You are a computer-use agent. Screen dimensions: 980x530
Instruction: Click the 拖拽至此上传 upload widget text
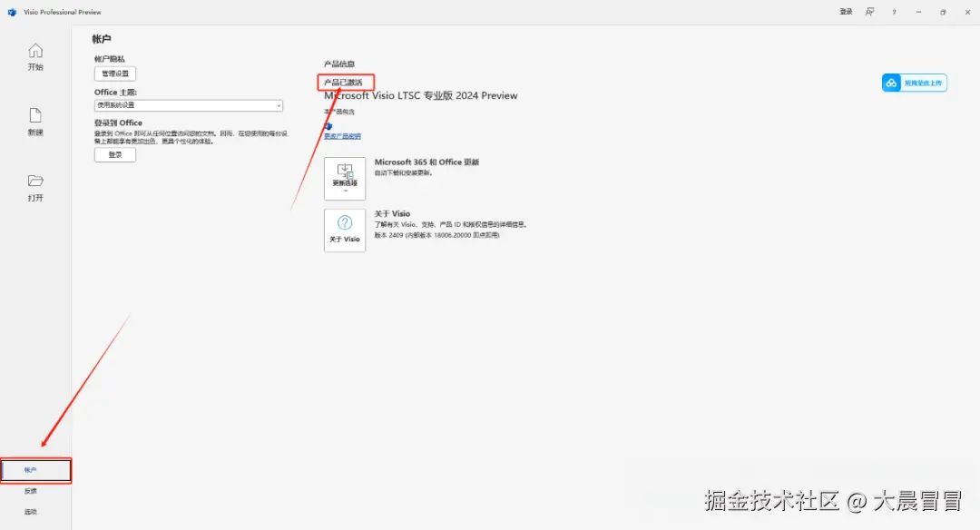click(923, 83)
